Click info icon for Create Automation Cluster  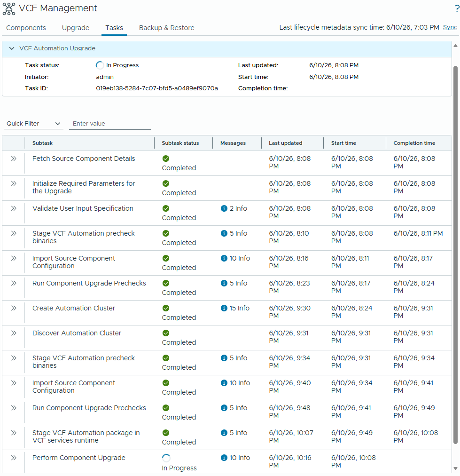pos(224,308)
